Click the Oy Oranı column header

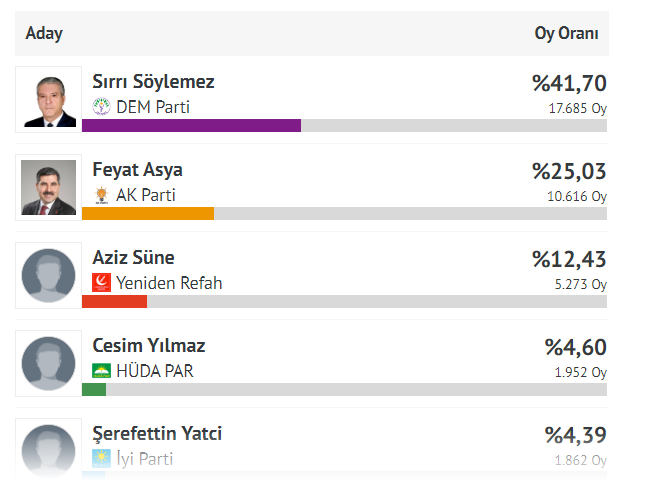coord(566,33)
